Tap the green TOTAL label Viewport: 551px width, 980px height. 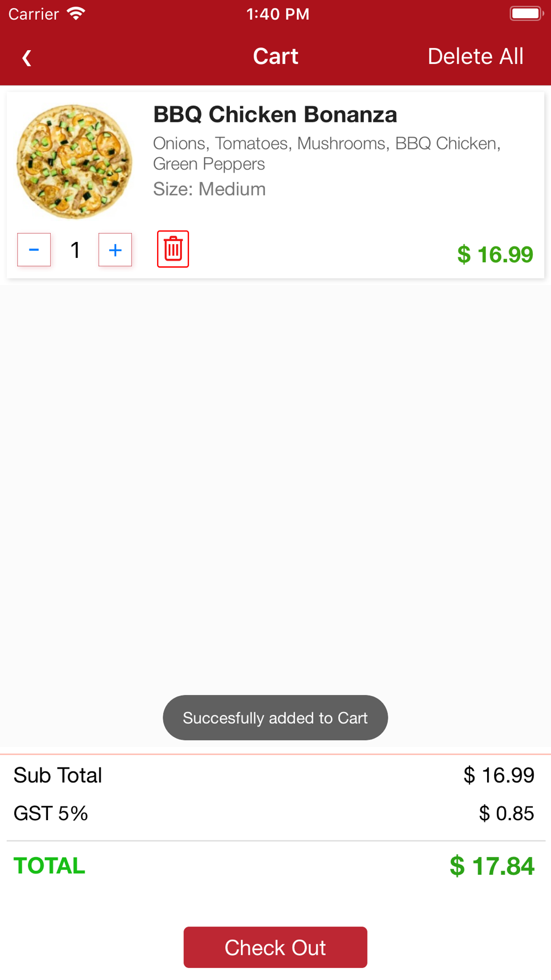(x=50, y=865)
